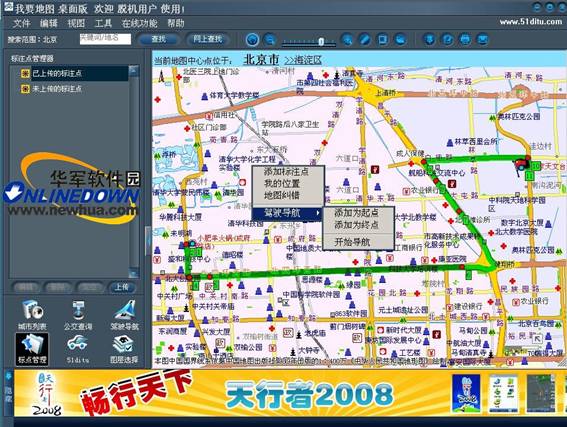
Task: Click the 天行者2008 banner advertisement
Action: click(310, 395)
